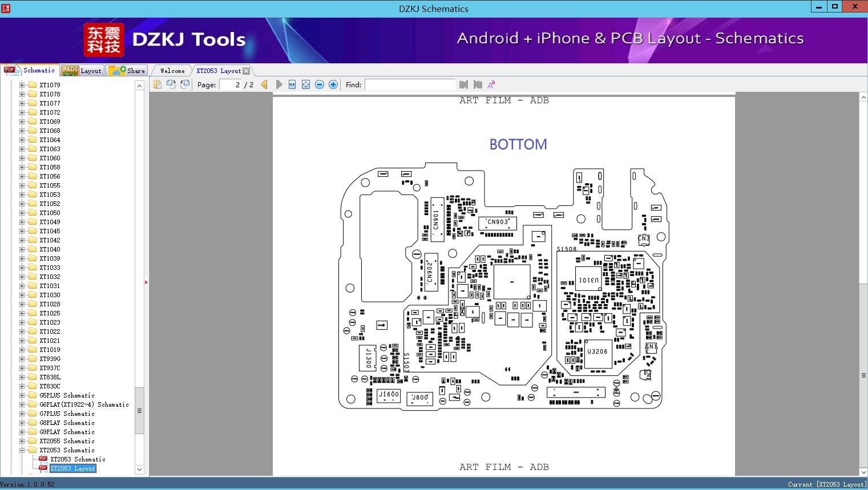
Task: Fit the page to width
Action: 292,84
